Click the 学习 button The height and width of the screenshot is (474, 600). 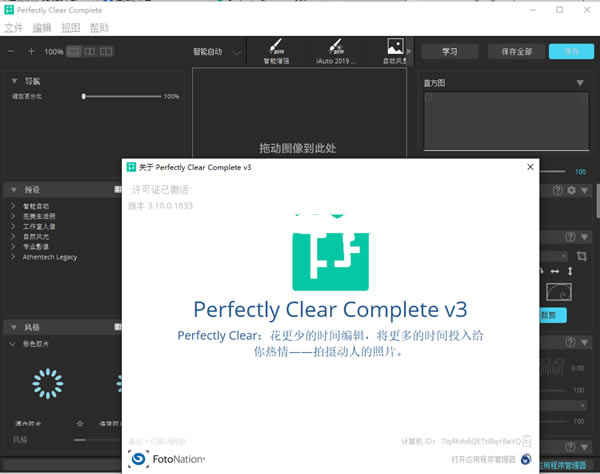click(450, 52)
